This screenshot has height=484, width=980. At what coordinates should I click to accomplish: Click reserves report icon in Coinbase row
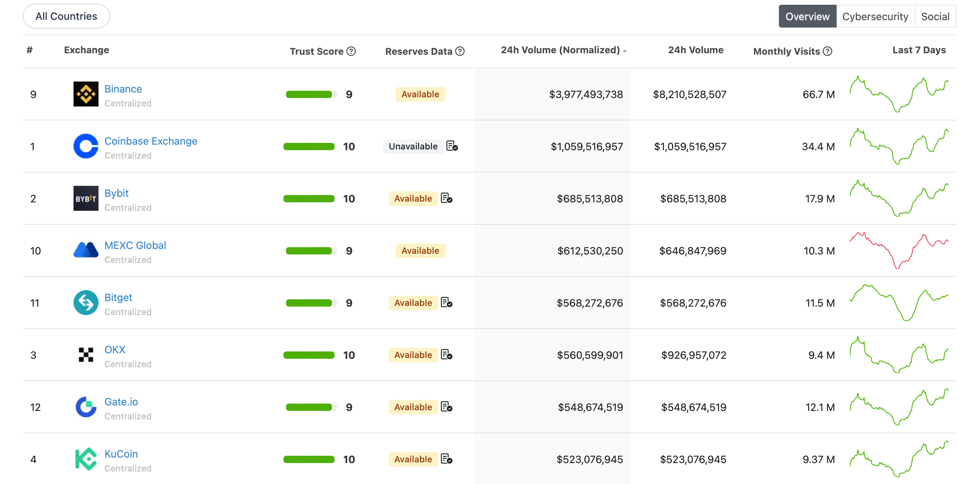tap(452, 146)
